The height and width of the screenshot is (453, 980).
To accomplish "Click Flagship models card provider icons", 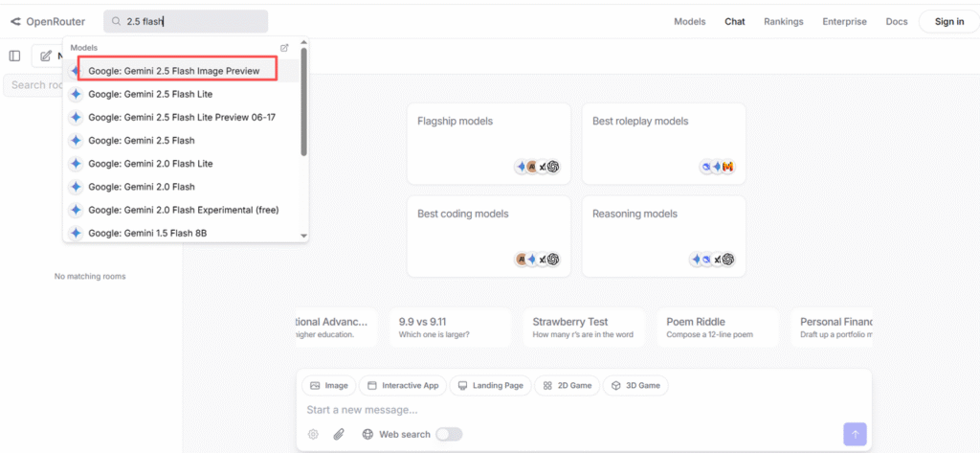I will pyautogui.click(x=538, y=167).
